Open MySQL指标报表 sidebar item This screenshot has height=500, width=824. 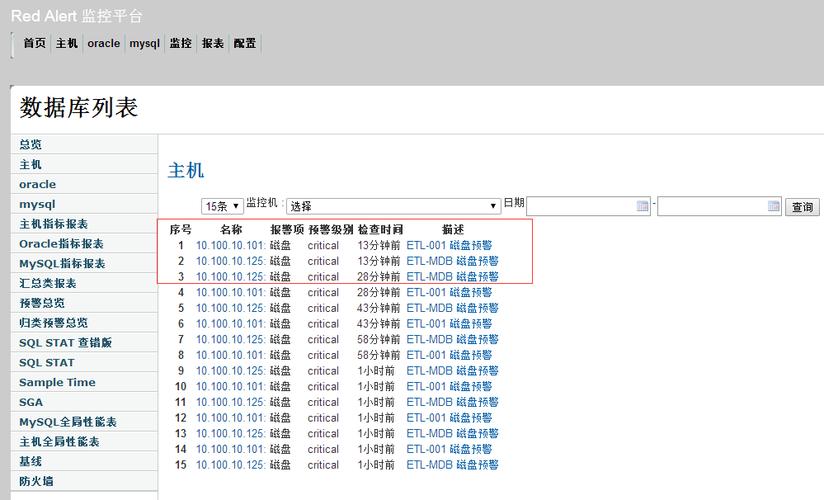click(x=84, y=263)
